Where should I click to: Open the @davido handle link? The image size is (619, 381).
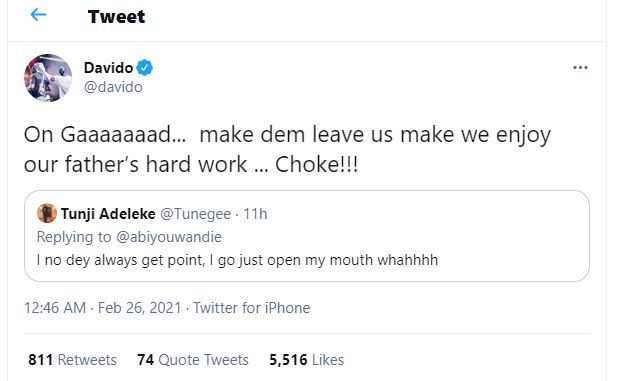[x=113, y=87]
